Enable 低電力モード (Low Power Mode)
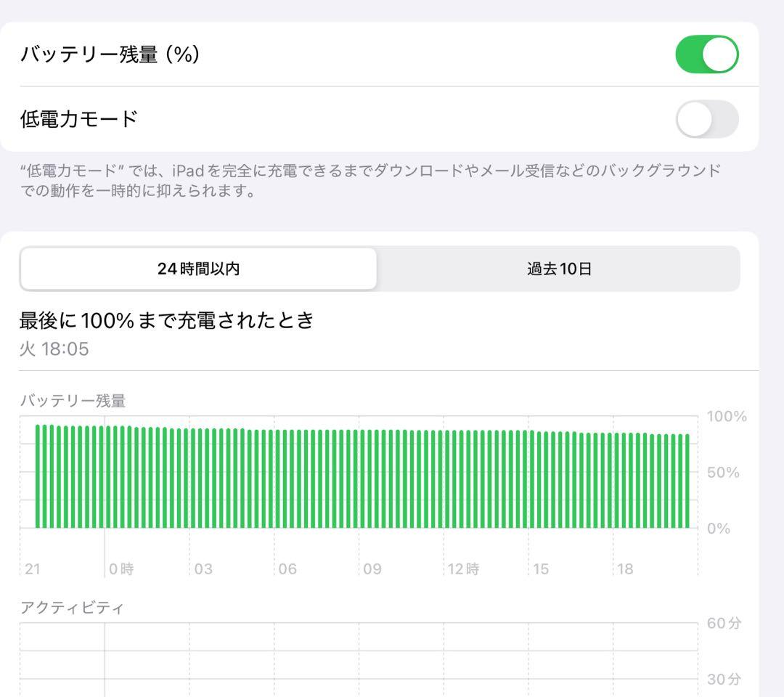The height and width of the screenshot is (697, 784). 706,118
